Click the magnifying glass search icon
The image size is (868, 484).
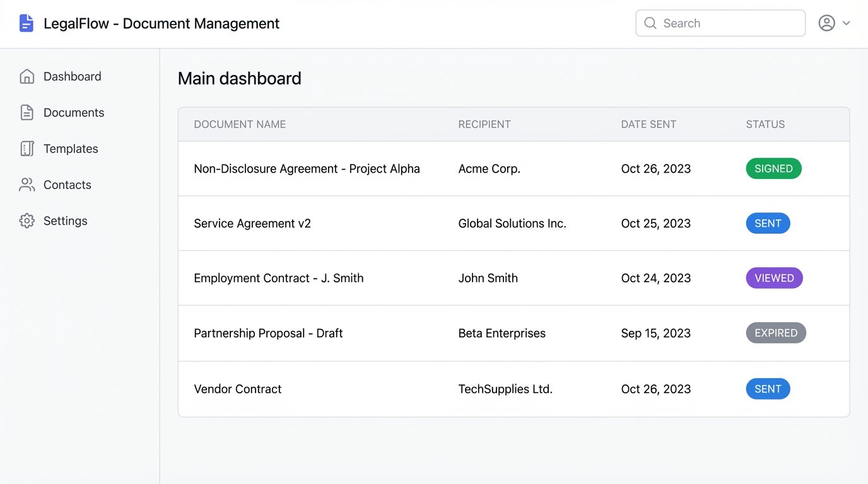click(x=650, y=23)
